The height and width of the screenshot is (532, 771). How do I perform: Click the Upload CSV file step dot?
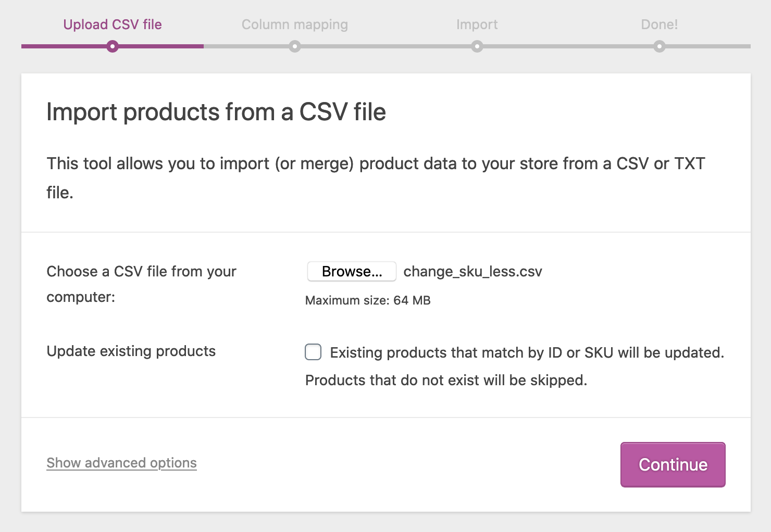[x=113, y=47]
